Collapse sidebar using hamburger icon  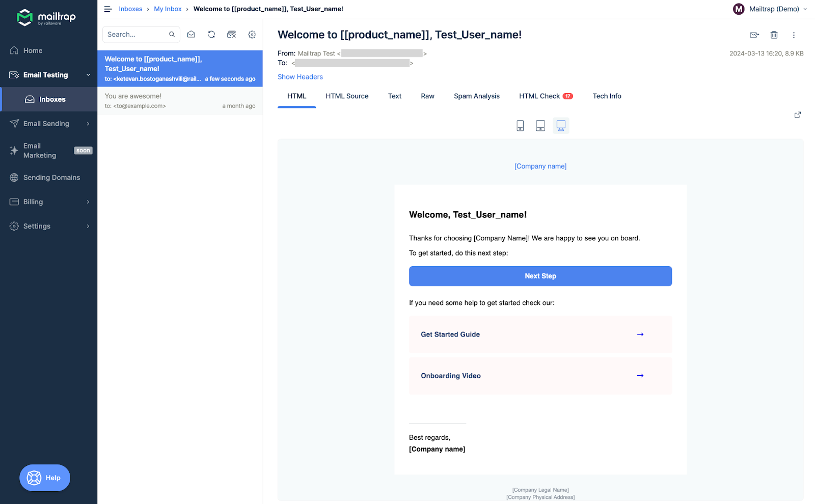click(107, 9)
